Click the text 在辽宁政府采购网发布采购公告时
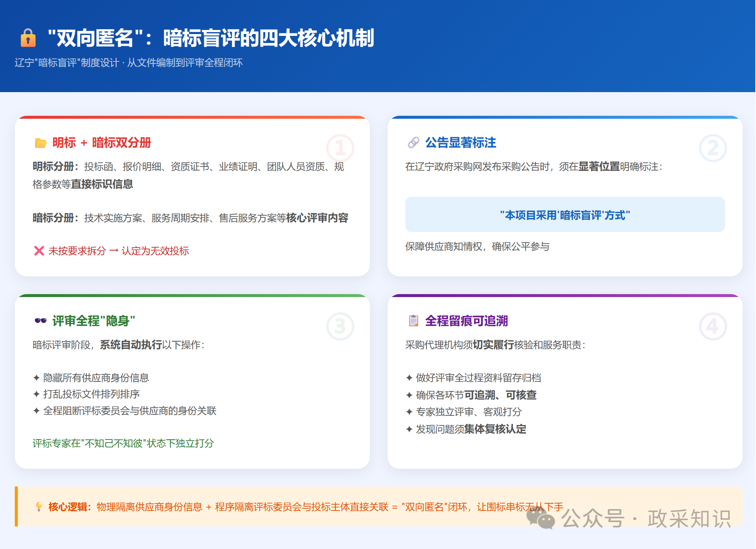Image resolution: width=756 pixels, height=549 pixels. point(477,166)
